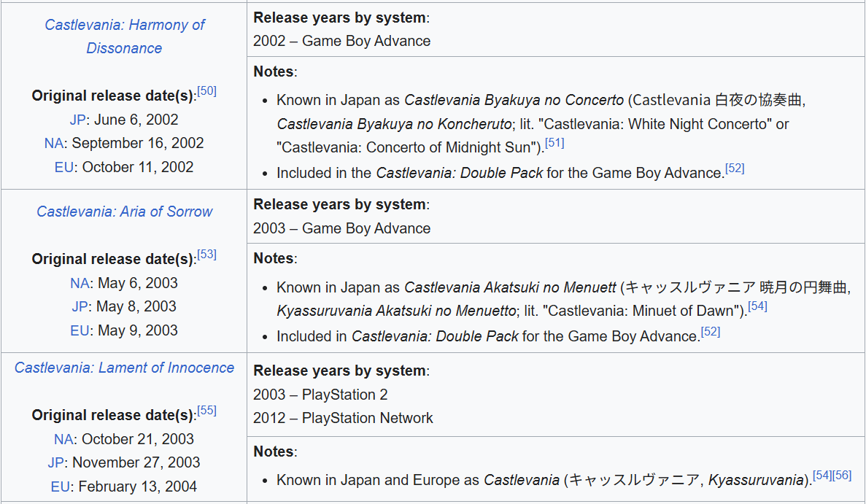The image size is (866, 504).
Task: Click JP link beside November 27, 2003
Action: point(55,462)
